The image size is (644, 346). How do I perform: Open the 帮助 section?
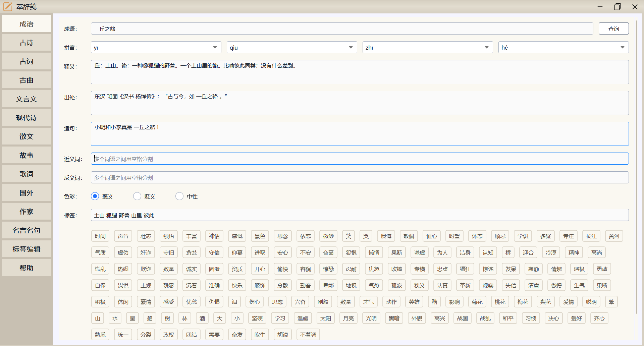(26, 268)
